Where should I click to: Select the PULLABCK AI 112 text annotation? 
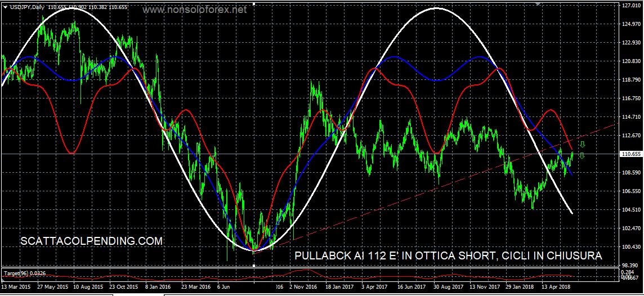[448, 256]
